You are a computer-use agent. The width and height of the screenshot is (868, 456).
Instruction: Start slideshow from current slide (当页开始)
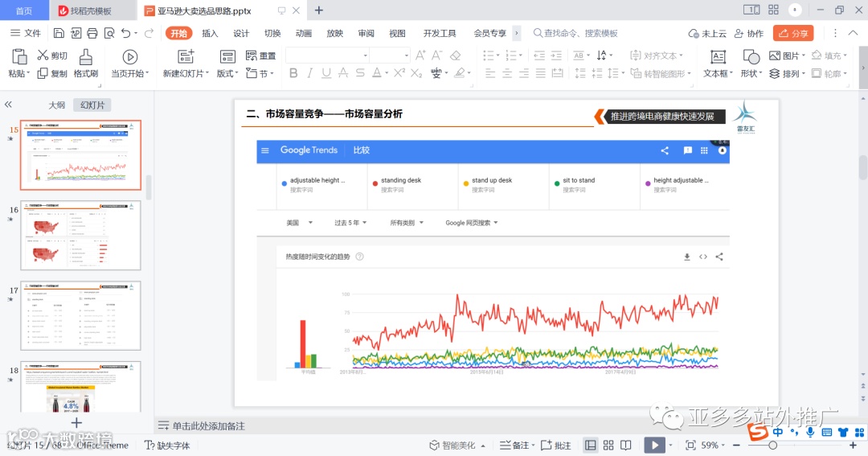click(129, 64)
